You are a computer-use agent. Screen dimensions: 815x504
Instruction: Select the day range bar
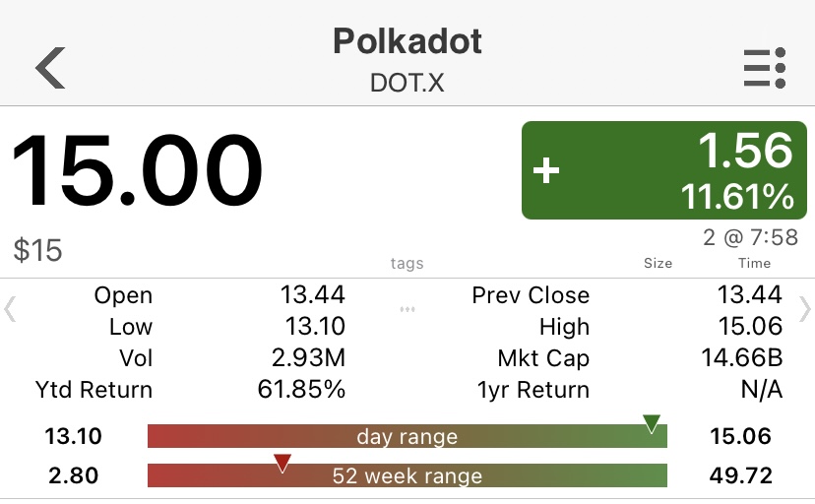coord(407,436)
